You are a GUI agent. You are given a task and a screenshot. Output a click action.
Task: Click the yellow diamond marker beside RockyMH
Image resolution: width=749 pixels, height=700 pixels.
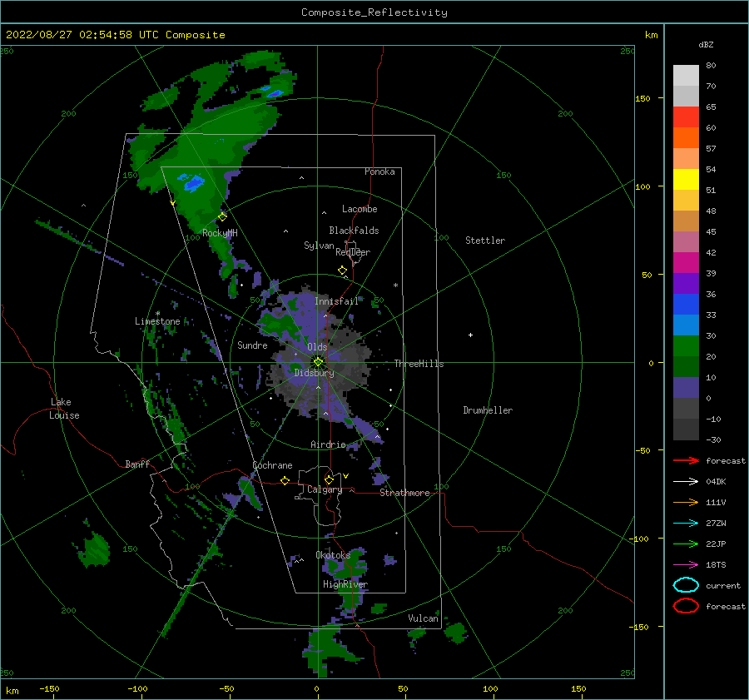point(222,217)
